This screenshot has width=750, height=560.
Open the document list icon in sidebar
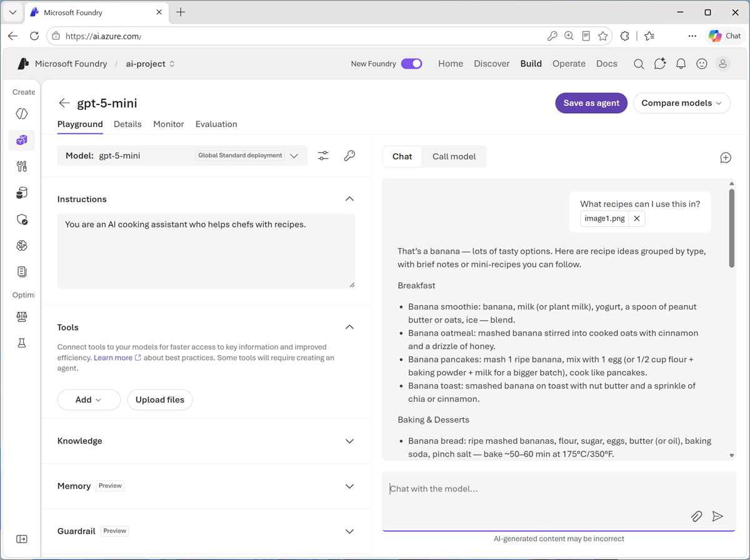(22, 272)
